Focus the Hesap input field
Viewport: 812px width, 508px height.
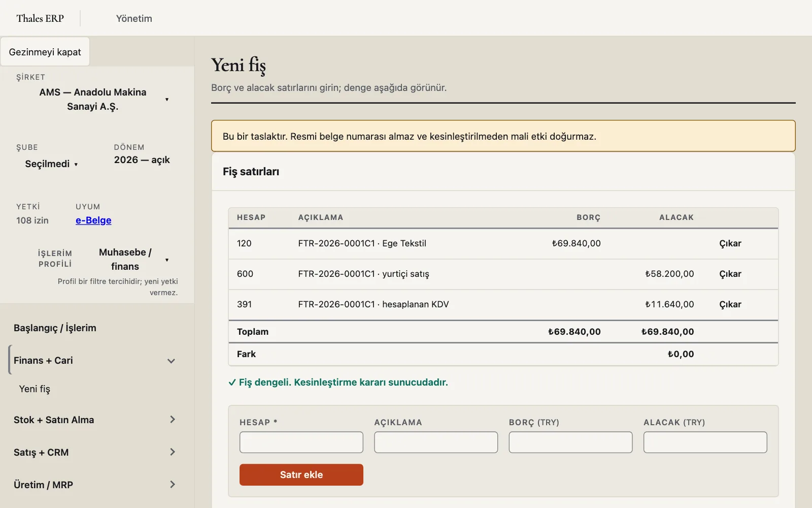pos(301,442)
